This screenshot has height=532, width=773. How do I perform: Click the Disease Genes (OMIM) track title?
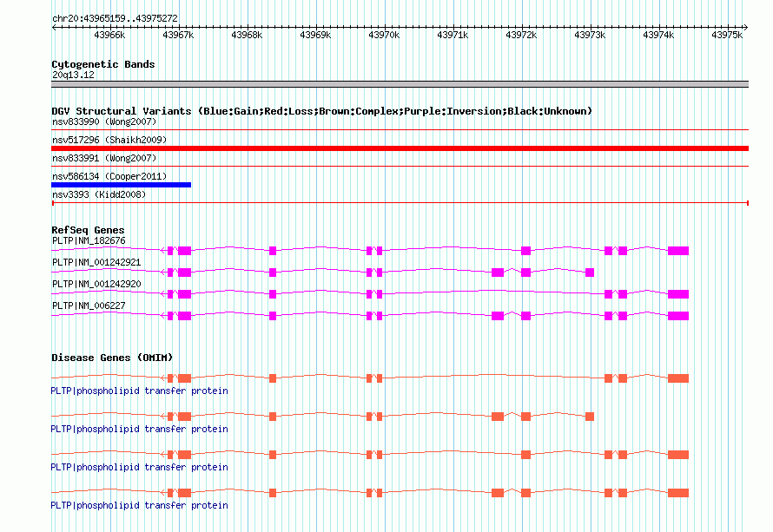[112, 358]
